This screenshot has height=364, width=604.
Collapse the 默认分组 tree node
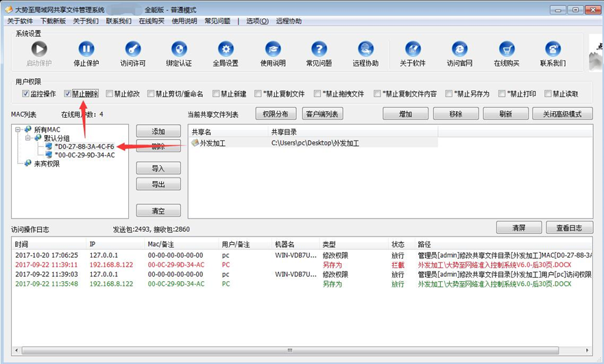point(27,138)
